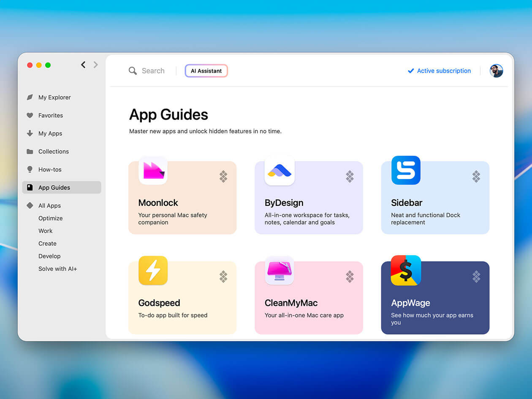The image size is (532, 399).
Task: Click the Favorites heart icon
Action: 30,115
